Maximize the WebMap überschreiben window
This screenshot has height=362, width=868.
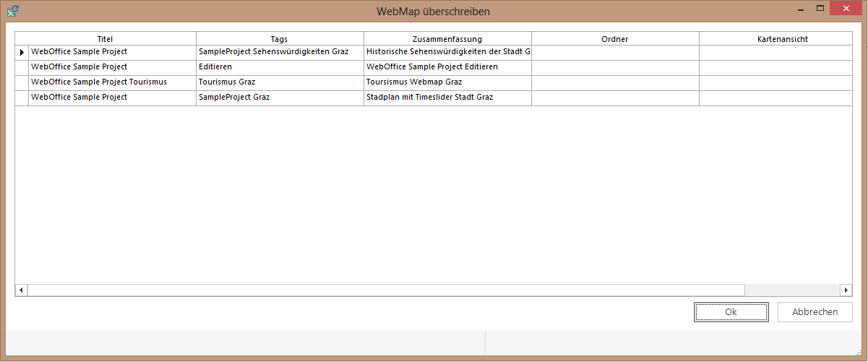pyautogui.click(x=820, y=9)
